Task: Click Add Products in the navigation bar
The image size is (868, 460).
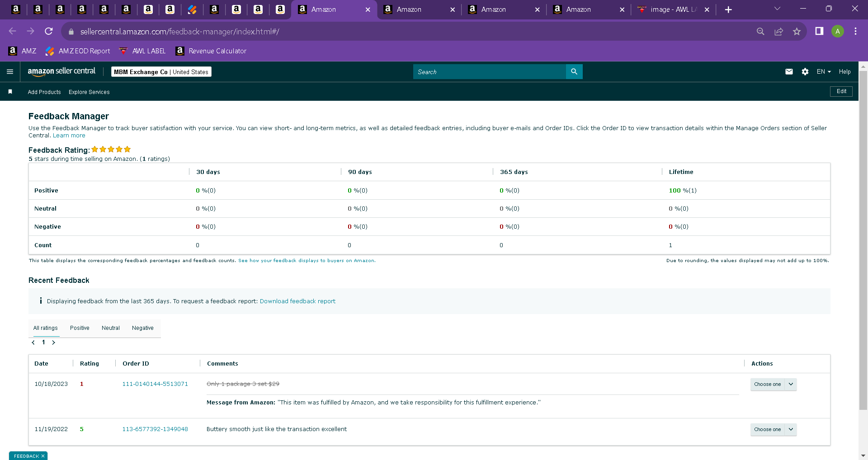Action: [44, 92]
